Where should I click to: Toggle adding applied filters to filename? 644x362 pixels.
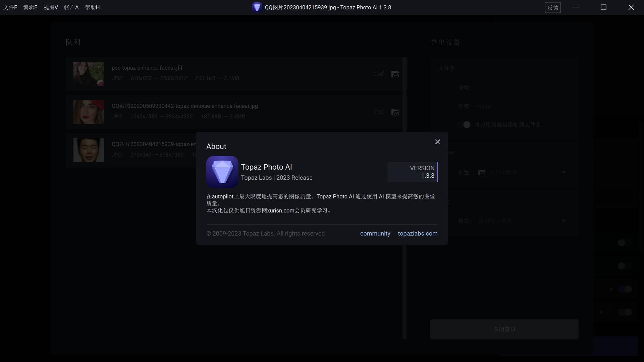point(464,125)
